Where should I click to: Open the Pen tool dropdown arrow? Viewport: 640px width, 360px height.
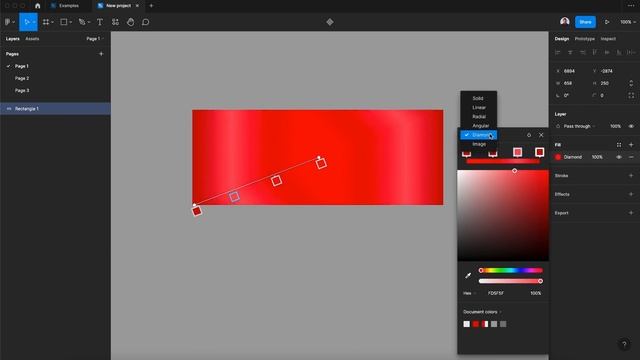(x=89, y=22)
